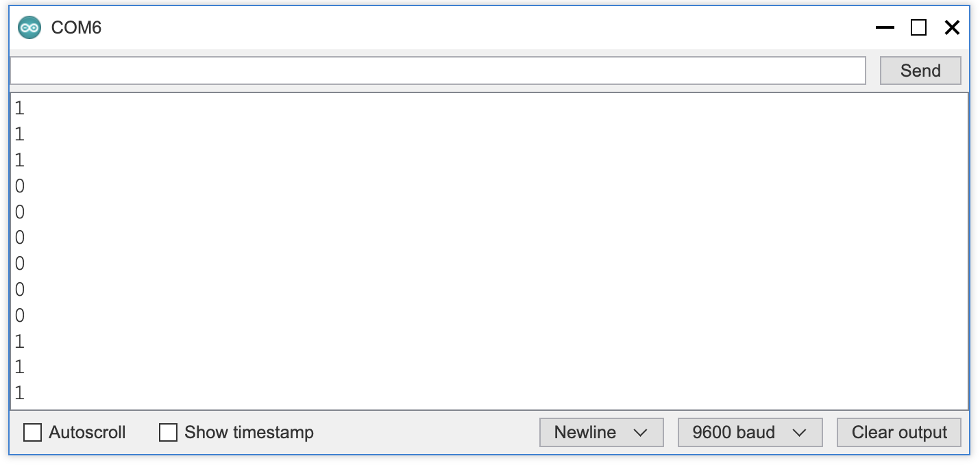Screen dimensions: 980x467
Task: Focus the serial message input field
Action: [x=438, y=71]
